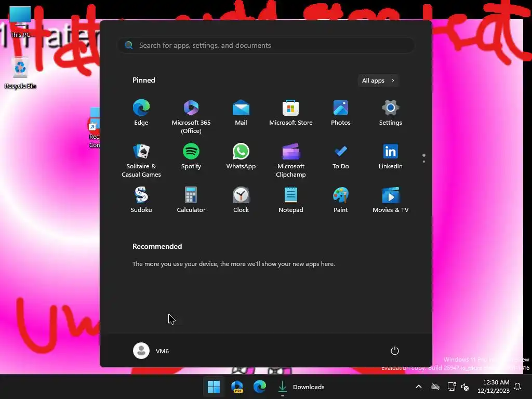
Task: Open Settings gear in pinned apps
Action: pyautogui.click(x=391, y=113)
